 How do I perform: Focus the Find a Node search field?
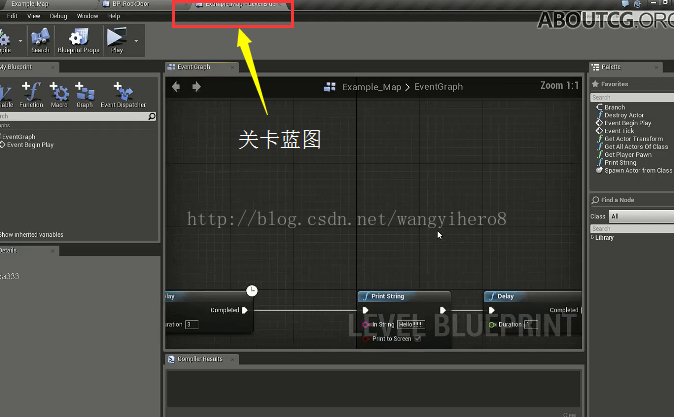632,228
